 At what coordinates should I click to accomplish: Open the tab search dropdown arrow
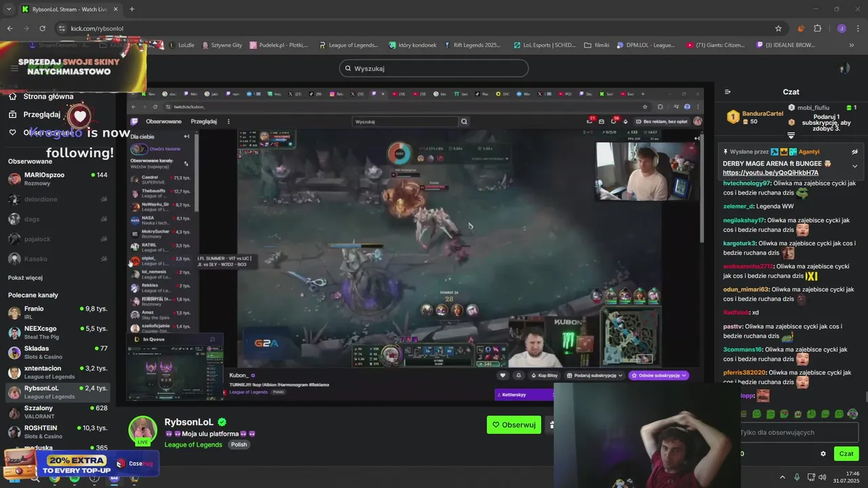[9, 9]
